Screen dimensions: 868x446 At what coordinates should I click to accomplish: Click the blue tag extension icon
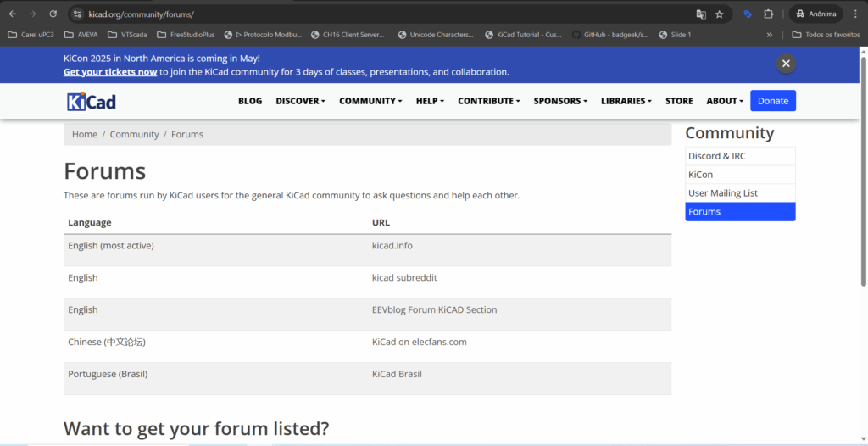click(x=748, y=14)
